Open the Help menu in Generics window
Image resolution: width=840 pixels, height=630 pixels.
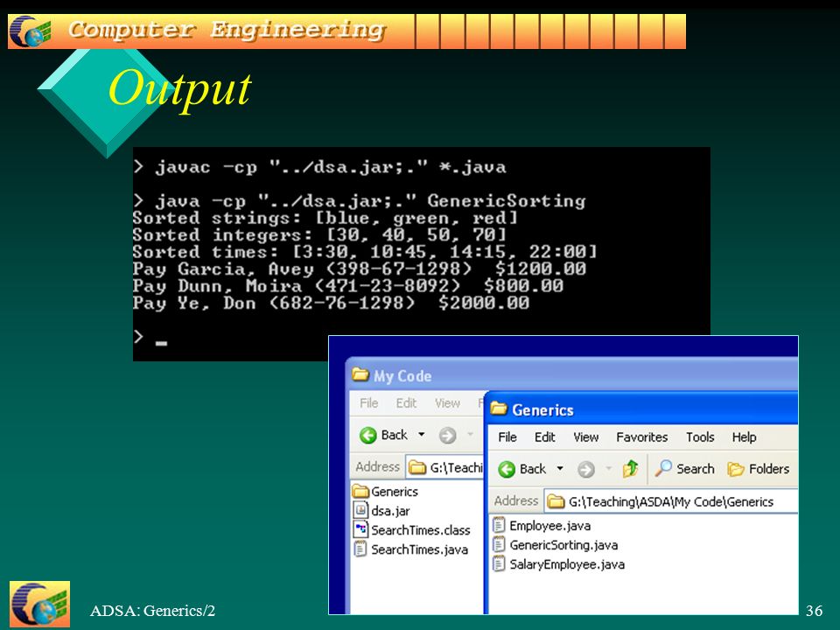[744, 437]
